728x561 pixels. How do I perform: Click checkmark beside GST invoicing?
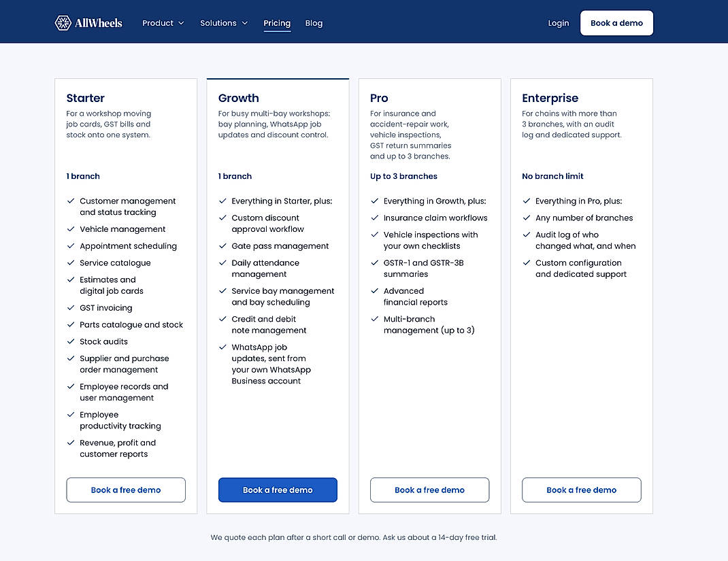pos(71,307)
